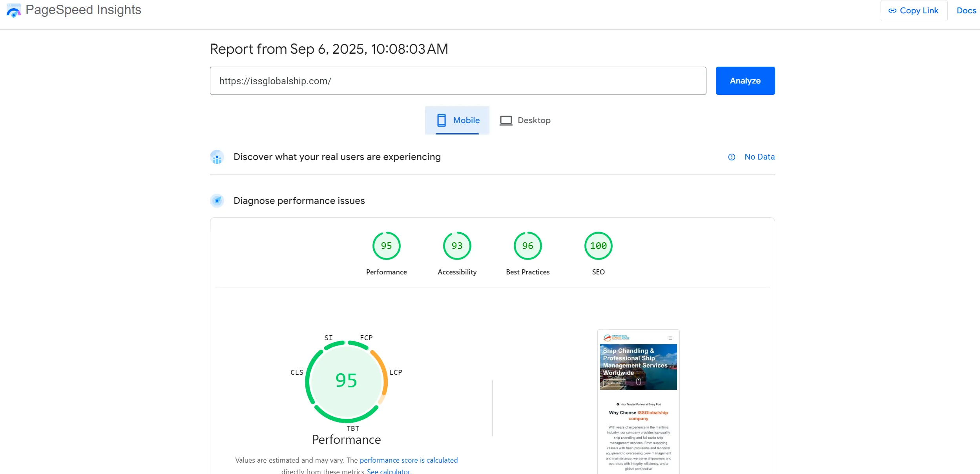Click Discover what your real users text

[x=337, y=157]
